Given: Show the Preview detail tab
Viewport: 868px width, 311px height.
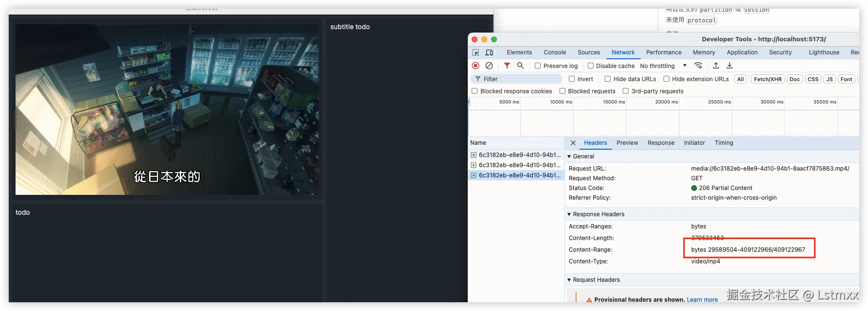Looking at the screenshot, I should [627, 143].
